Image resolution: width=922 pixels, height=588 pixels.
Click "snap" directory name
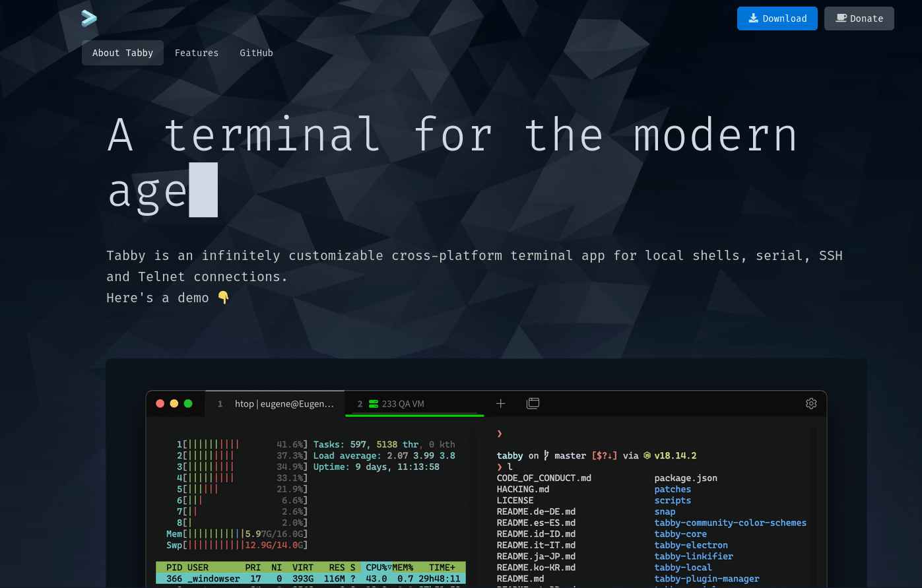pyautogui.click(x=665, y=511)
